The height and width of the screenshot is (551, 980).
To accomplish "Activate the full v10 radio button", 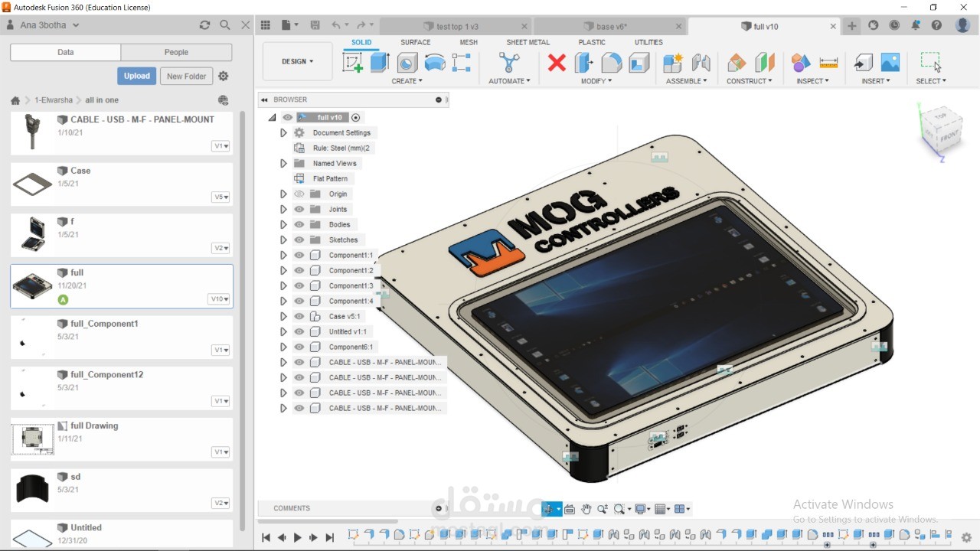I will click(x=356, y=118).
